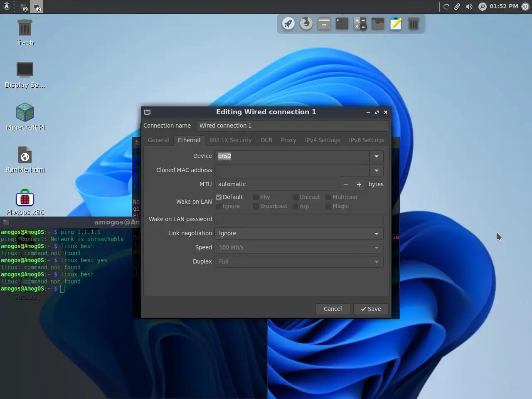Open the notepad text editor in dock
The image size is (532, 399).
pos(396,24)
